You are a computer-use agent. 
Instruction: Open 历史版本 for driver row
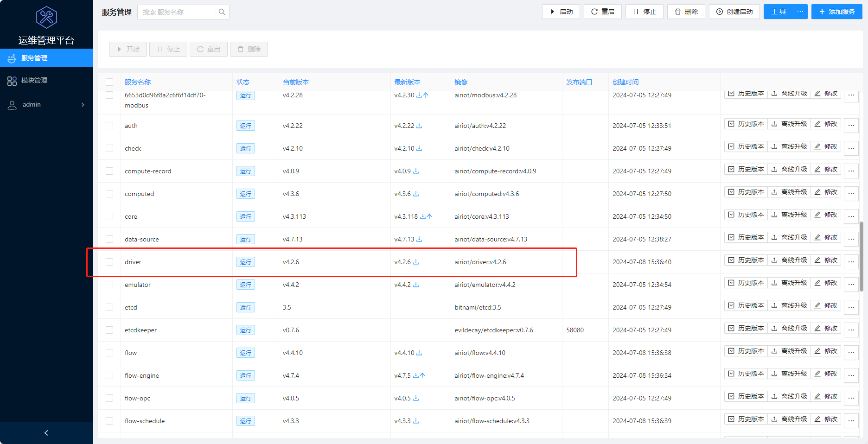(746, 260)
